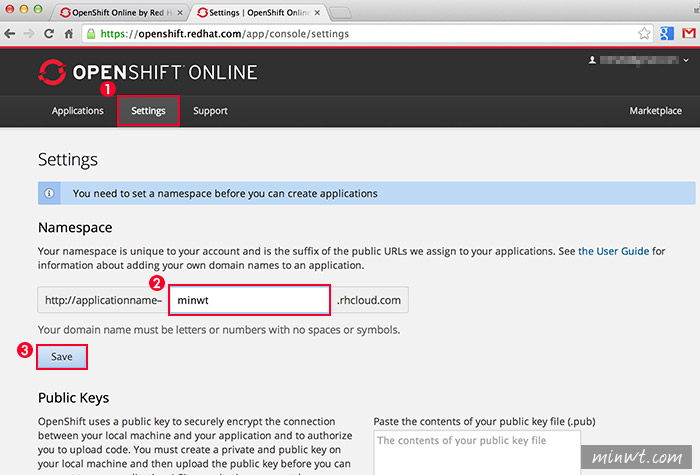Image resolution: width=700 pixels, height=475 pixels.
Task: Open the Applications menu item
Action: pyautogui.click(x=78, y=111)
